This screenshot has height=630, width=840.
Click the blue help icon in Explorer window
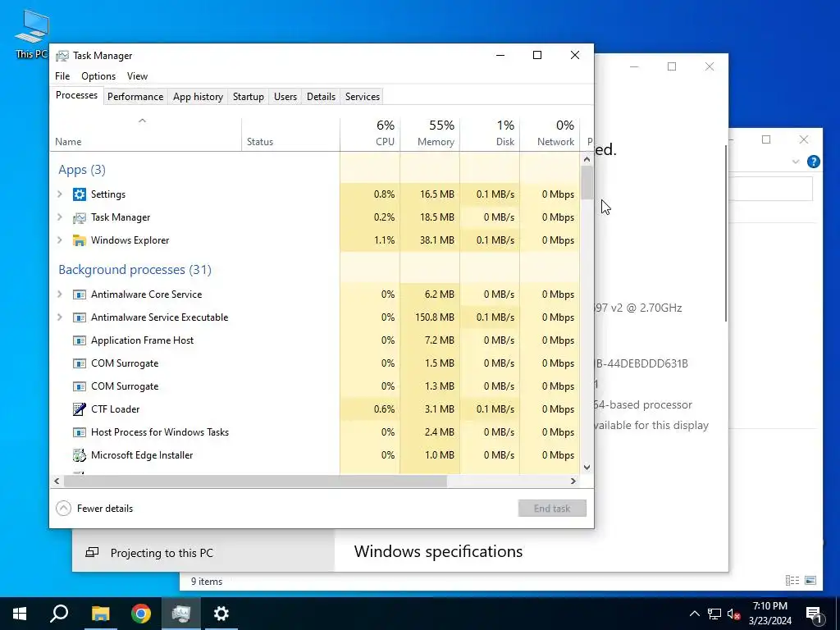[x=813, y=162]
